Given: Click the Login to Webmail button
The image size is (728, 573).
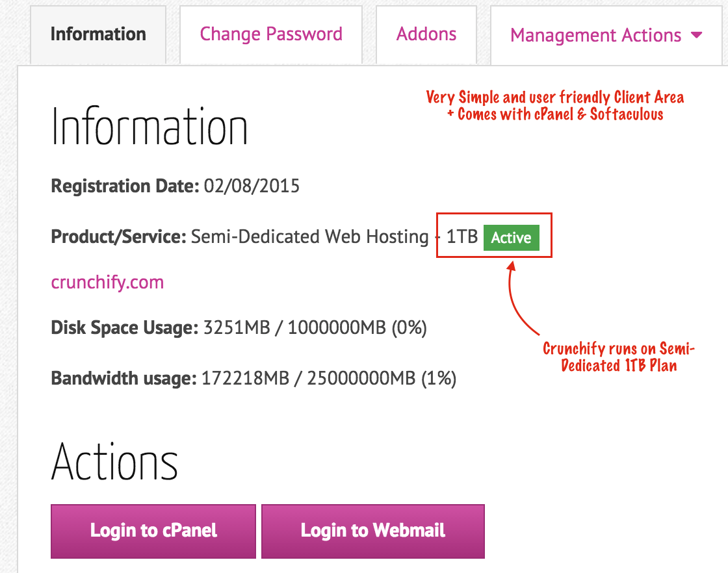Looking at the screenshot, I should [373, 531].
